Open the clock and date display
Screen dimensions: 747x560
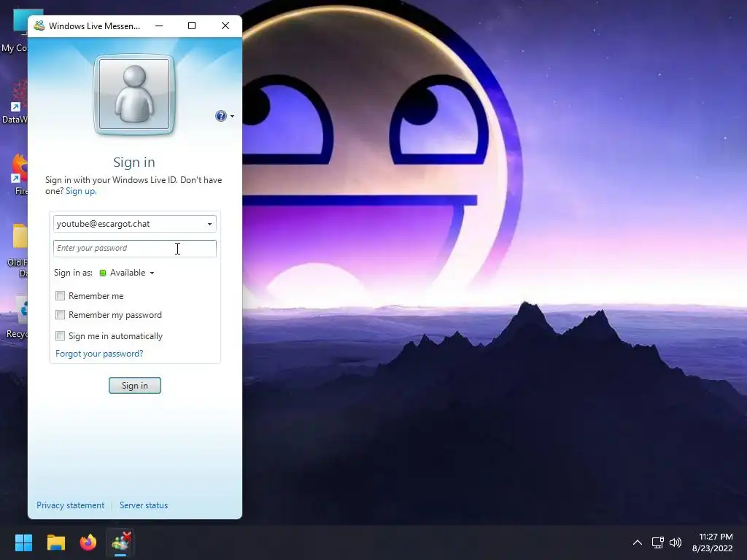pos(712,542)
